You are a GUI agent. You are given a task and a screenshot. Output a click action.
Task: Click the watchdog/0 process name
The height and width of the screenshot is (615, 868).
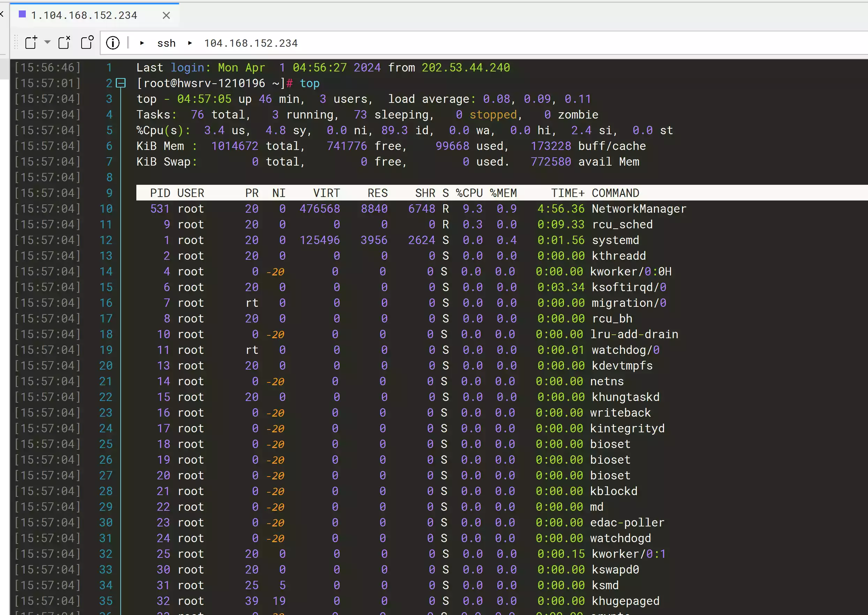[626, 350]
